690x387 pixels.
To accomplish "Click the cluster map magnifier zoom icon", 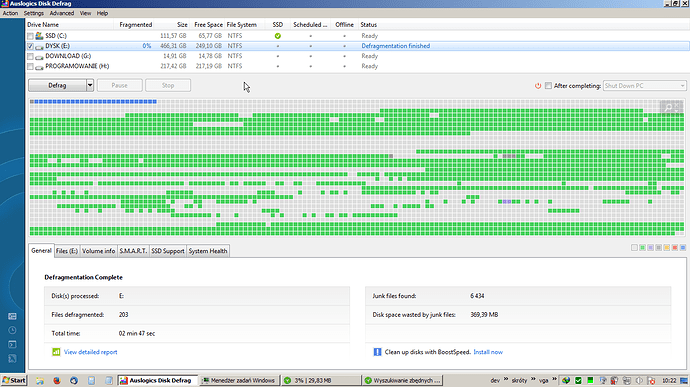I will 670,107.
